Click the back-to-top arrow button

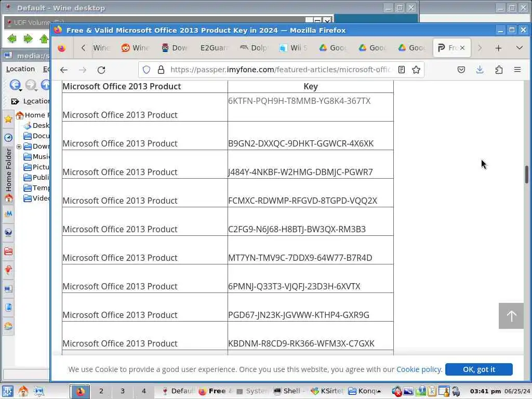511,316
